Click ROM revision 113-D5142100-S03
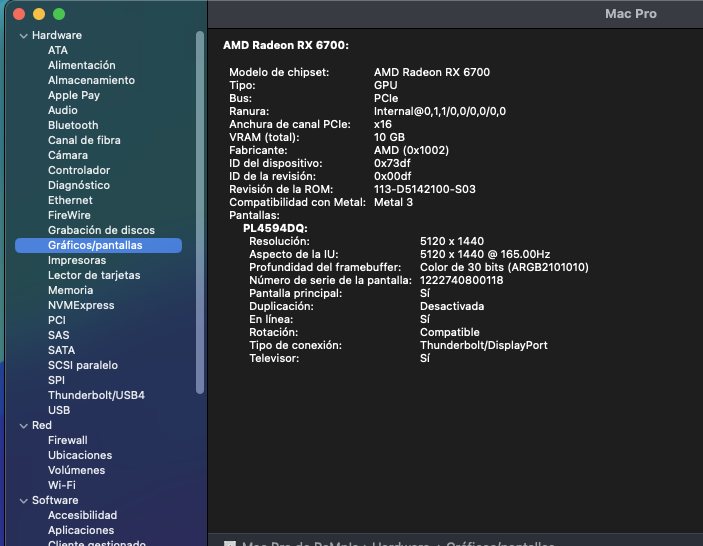703x546 pixels. pos(425,189)
